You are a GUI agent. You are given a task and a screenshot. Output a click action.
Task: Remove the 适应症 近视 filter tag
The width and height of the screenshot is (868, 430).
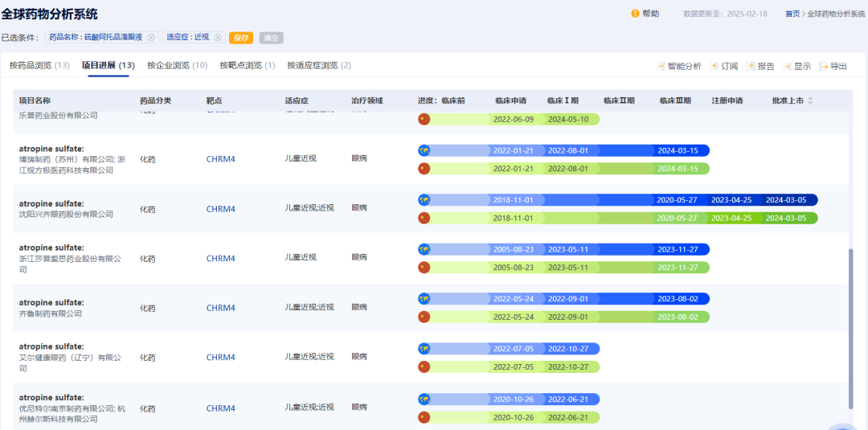[x=217, y=38]
